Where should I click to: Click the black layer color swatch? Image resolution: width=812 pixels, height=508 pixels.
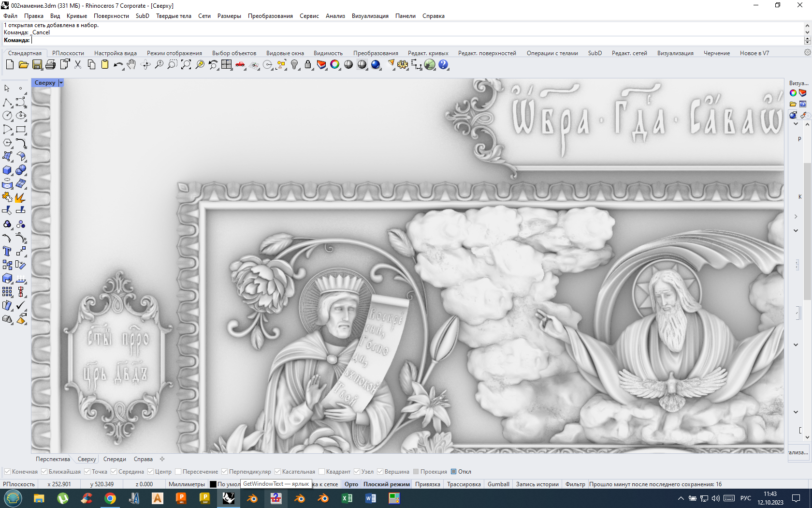[213, 484]
